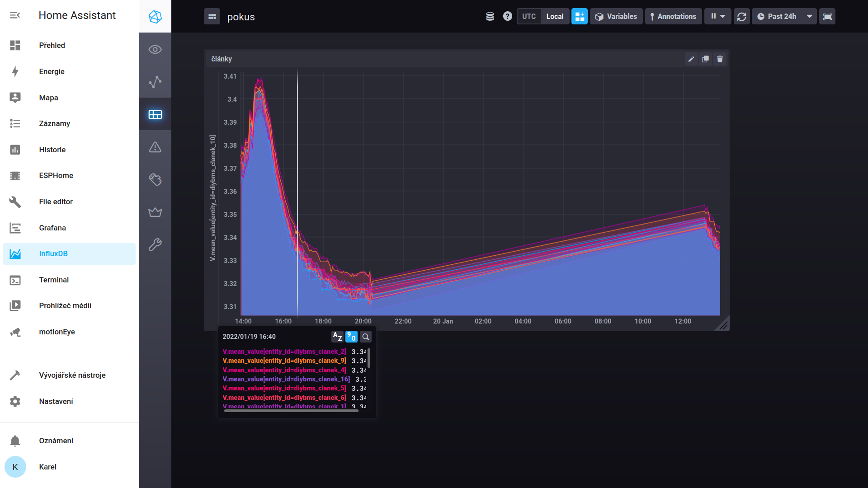The image size is (868, 488).
Task: Click the pokus dashboard title
Action: (241, 17)
